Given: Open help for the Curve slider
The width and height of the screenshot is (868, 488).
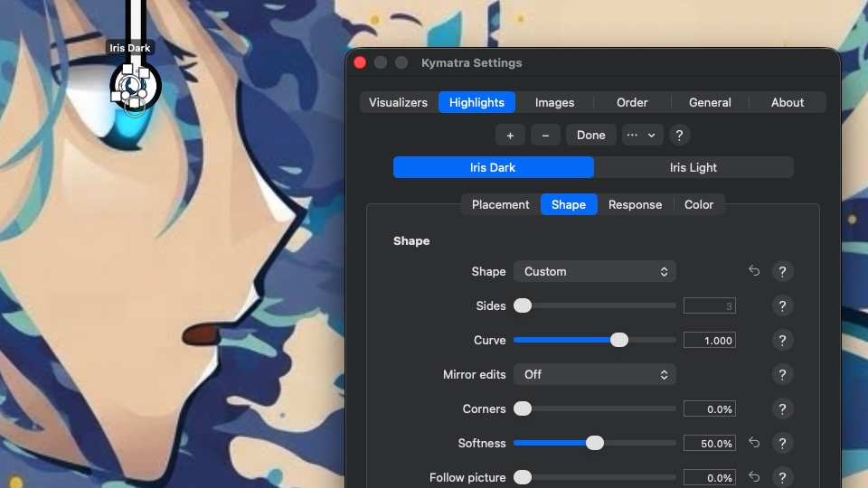Looking at the screenshot, I should [782, 341].
